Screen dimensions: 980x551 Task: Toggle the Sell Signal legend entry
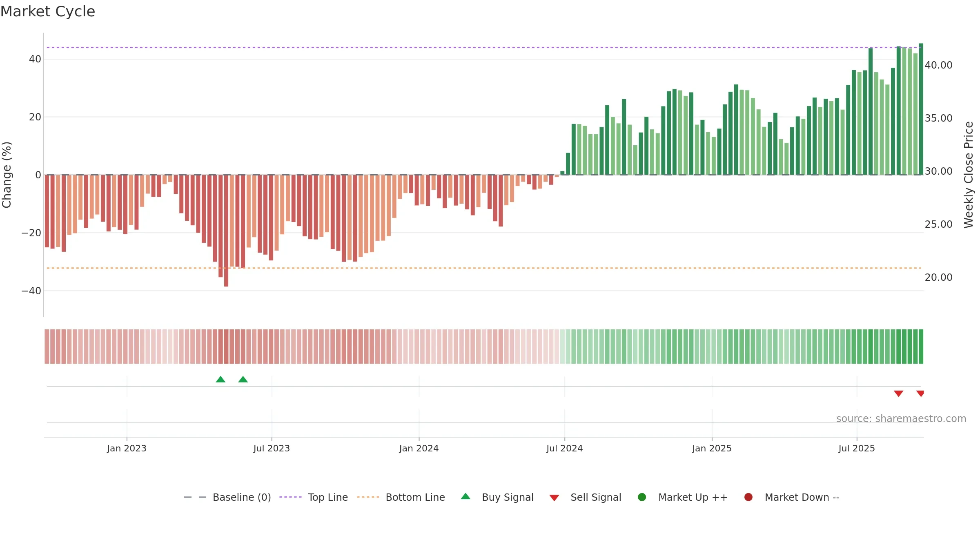[585, 497]
